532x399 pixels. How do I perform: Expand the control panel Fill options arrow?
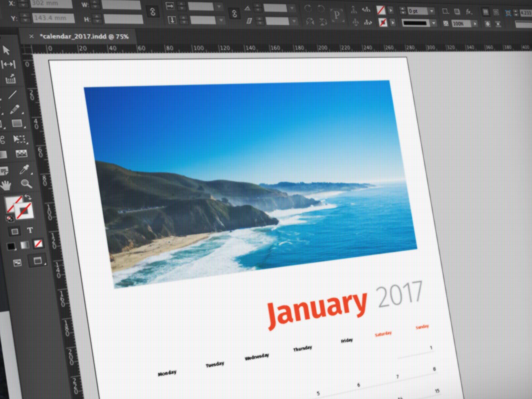pyautogui.click(x=391, y=10)
